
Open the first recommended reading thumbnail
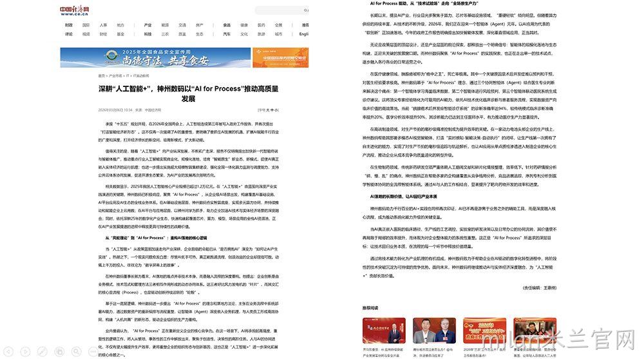click(384, 331)
